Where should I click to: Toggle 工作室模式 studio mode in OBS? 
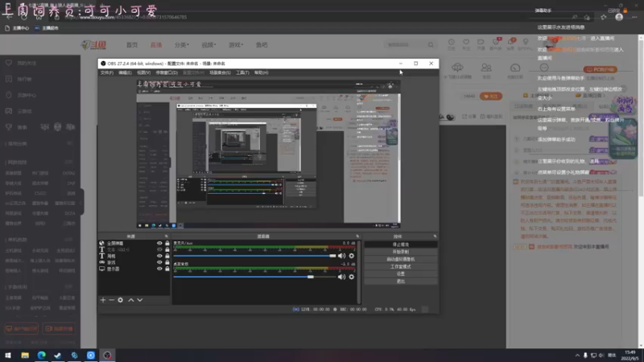pyautogui.click(x=400, y=266)
